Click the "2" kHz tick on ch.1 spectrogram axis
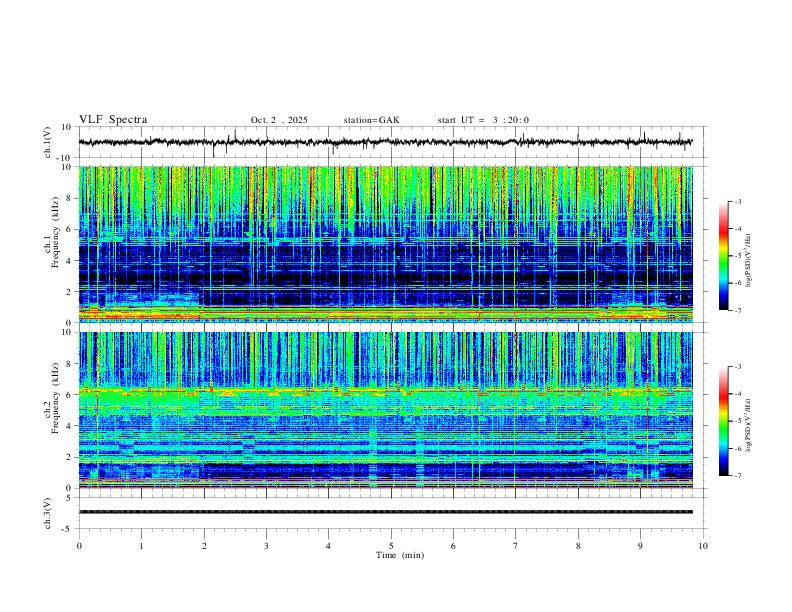Image resolution: width=792 pixels, height=612 pixels. coord(70,291)
